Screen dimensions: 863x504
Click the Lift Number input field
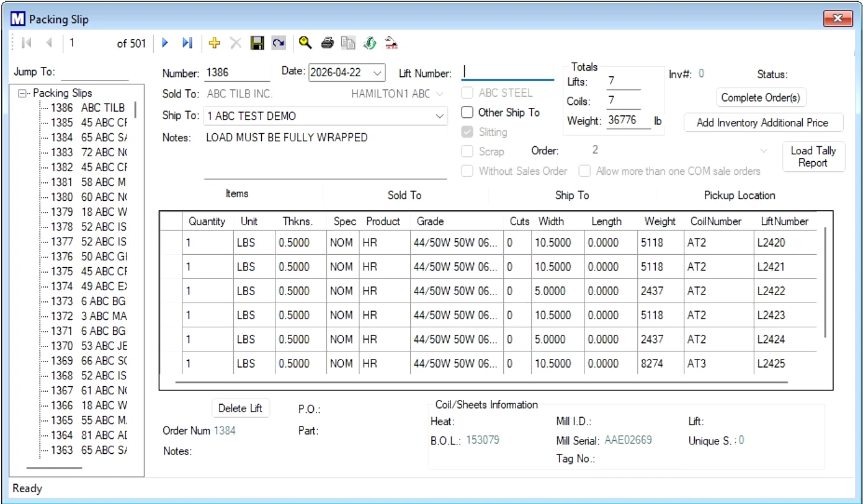tap(508, 73)
